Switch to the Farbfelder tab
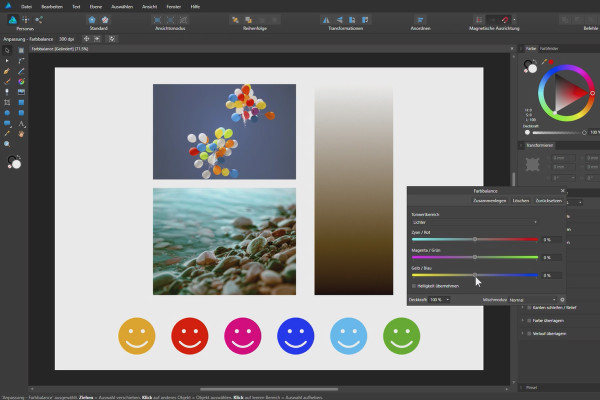This screenshot has height=400, width=600. 549,49
